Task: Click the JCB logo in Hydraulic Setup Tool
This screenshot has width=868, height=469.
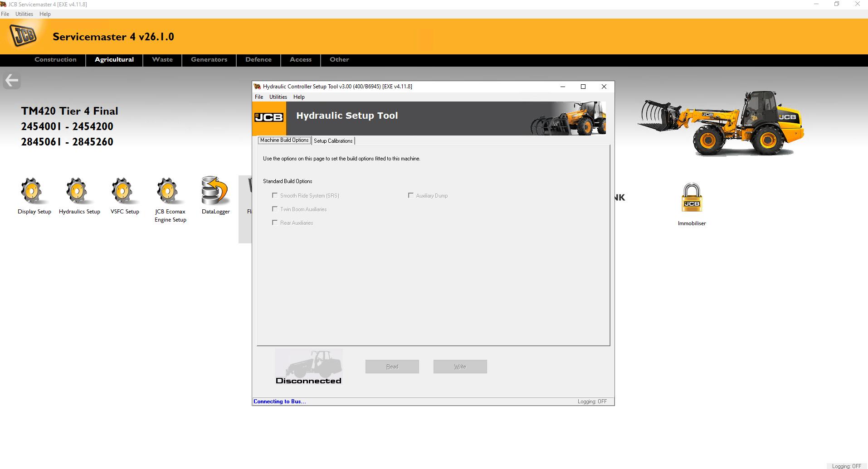Action: (x=268, y=118)
